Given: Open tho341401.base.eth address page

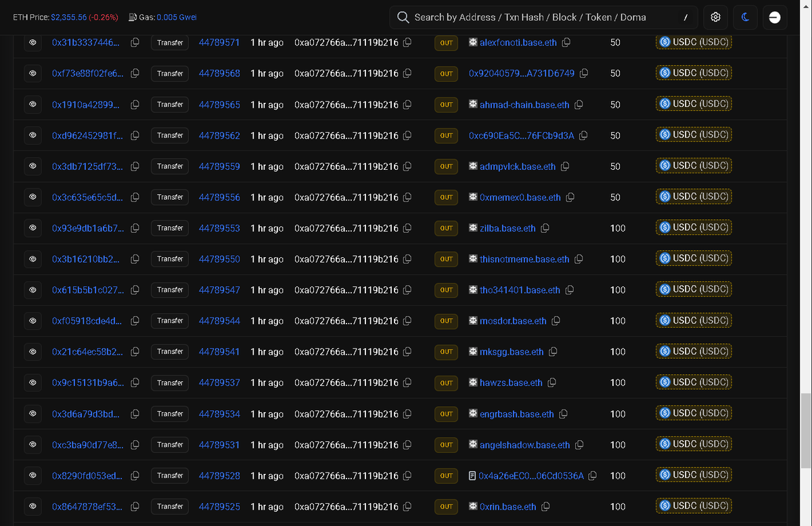Looking at the screenshot, I should [x=520, y=290].
